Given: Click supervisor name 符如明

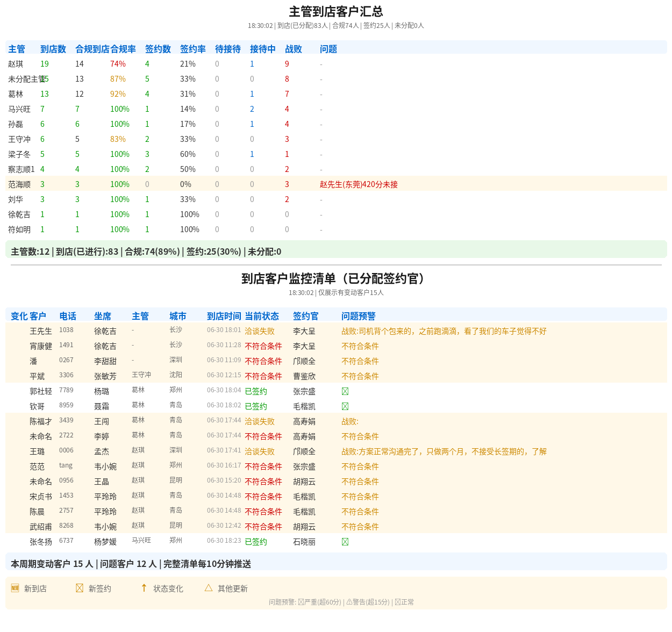Looking at the screenshot, I should [x=19, y=229].
